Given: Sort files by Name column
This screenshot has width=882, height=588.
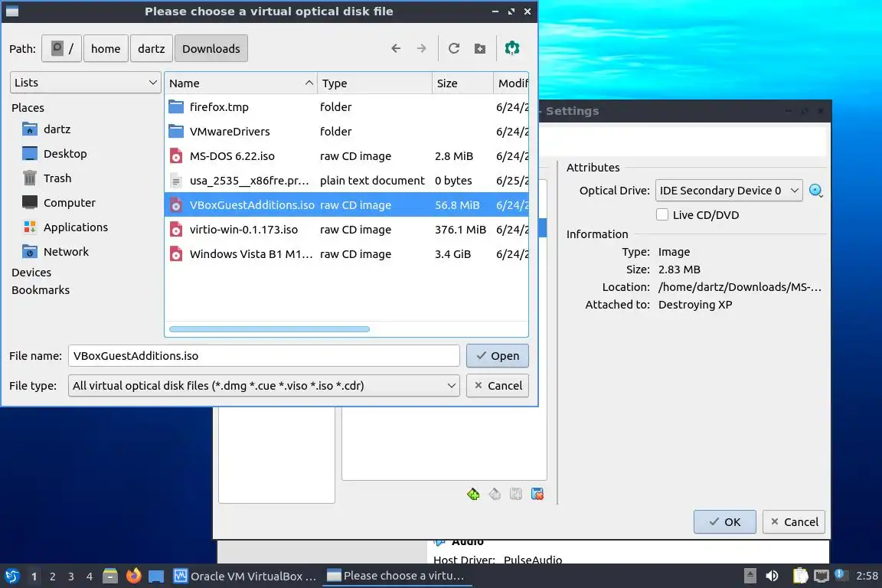Looking at the screenshot, I should tap(241, 83).
